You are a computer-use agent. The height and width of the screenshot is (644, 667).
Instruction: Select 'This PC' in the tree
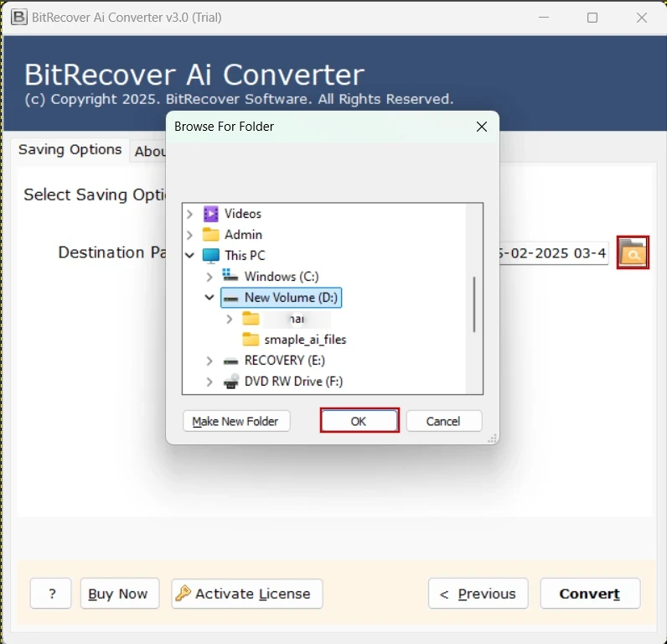pyautogui.click(x=245, y=256)
